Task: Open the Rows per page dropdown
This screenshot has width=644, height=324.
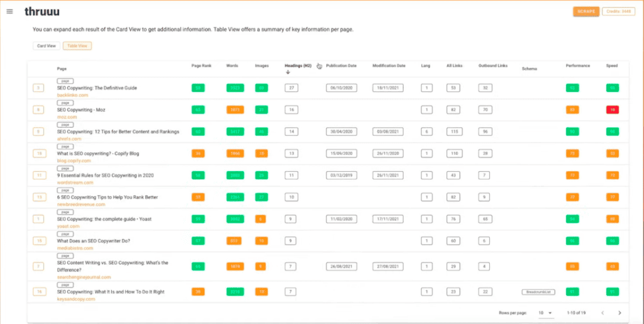Action: [x=546, y=313]
